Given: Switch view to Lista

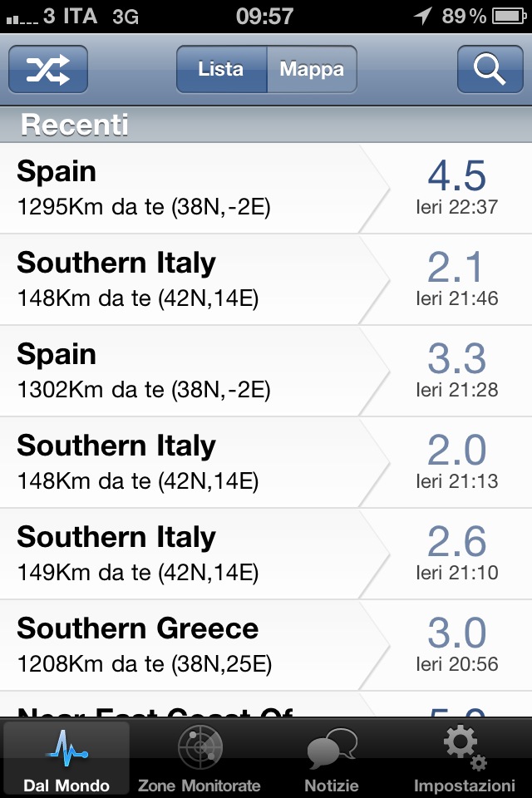Looking at the screenshot, I should pyautogui.click(x=221, y=69).
